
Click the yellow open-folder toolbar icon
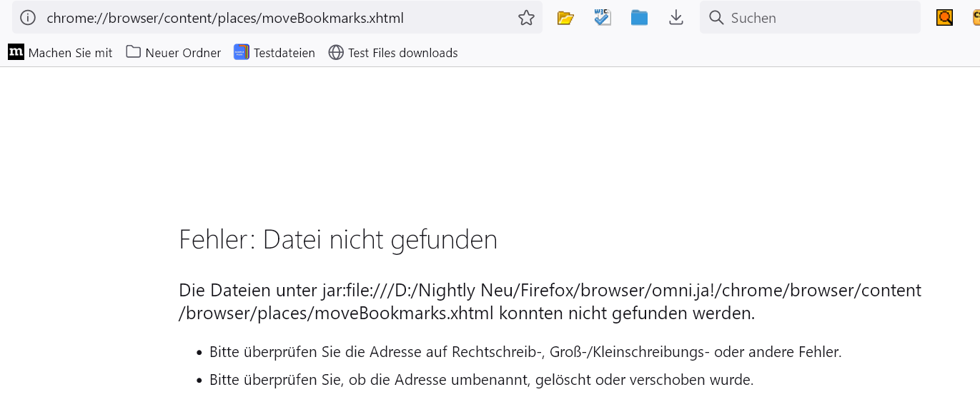click(565, 18)
